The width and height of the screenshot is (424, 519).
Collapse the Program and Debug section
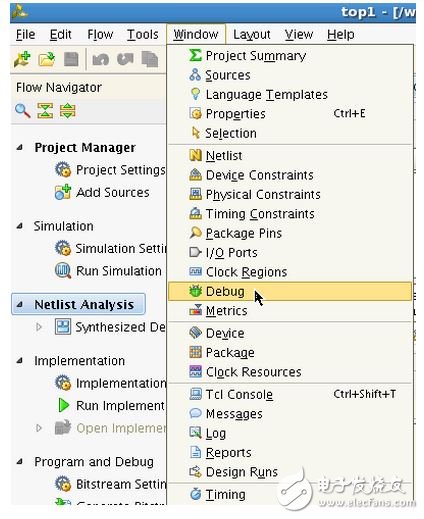point(20,462)
